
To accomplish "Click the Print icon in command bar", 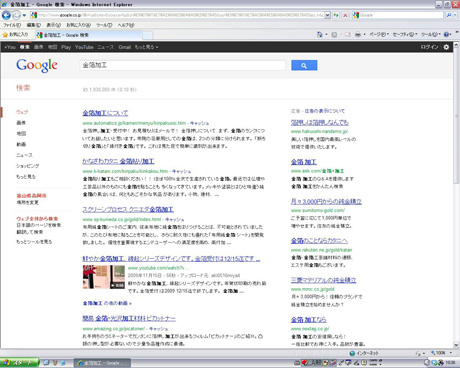I will tap(358, 34).
